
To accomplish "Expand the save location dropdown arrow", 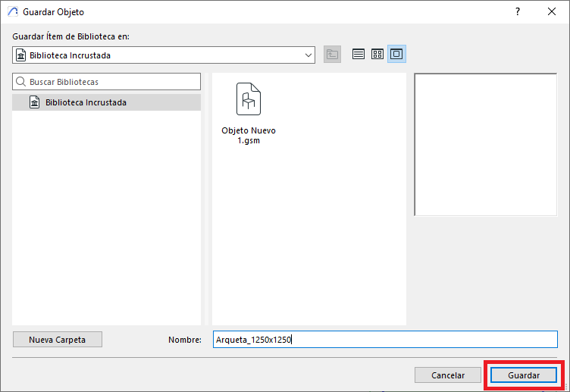I will tap(308, 55).
